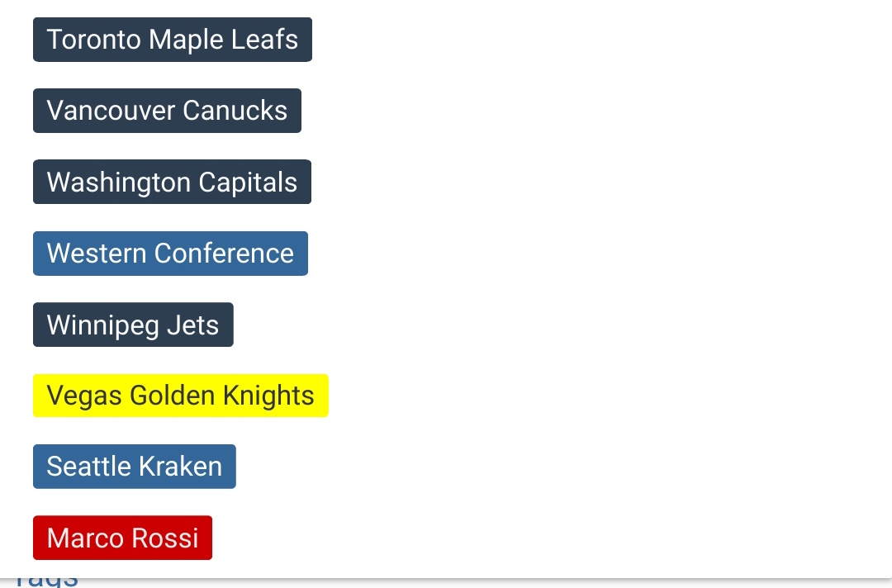892x588 pixels.
Task: Select the Vancouver Canucks tag
Action: pyautogui.click(x=167, y=111)
